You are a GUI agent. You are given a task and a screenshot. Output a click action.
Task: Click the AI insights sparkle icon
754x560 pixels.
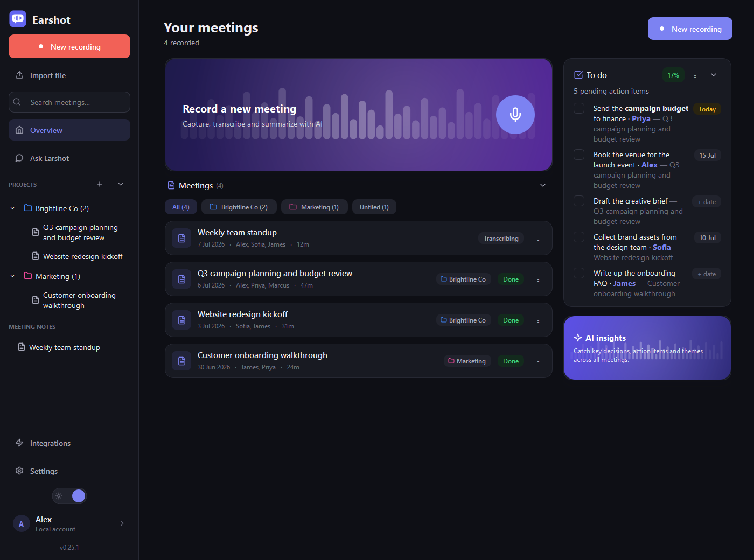pyautogui.click(x=578, y=338)
